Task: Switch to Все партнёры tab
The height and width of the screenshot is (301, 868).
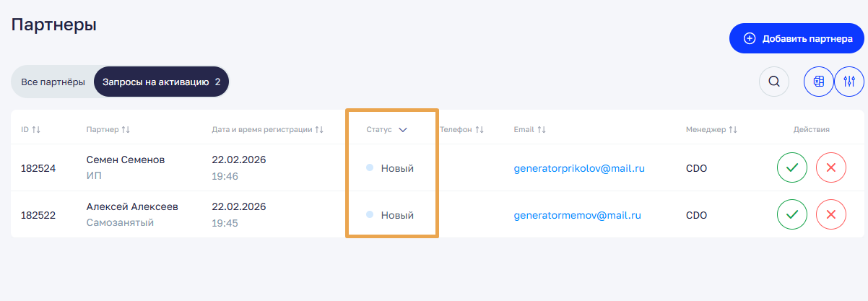Action: coord(53,82)
